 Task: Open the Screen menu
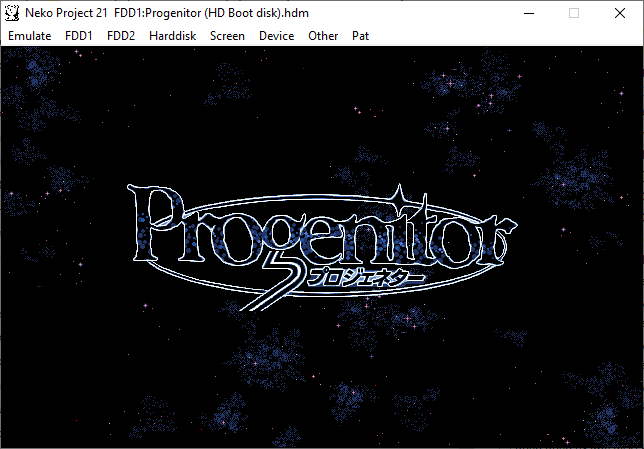(227, 36)
